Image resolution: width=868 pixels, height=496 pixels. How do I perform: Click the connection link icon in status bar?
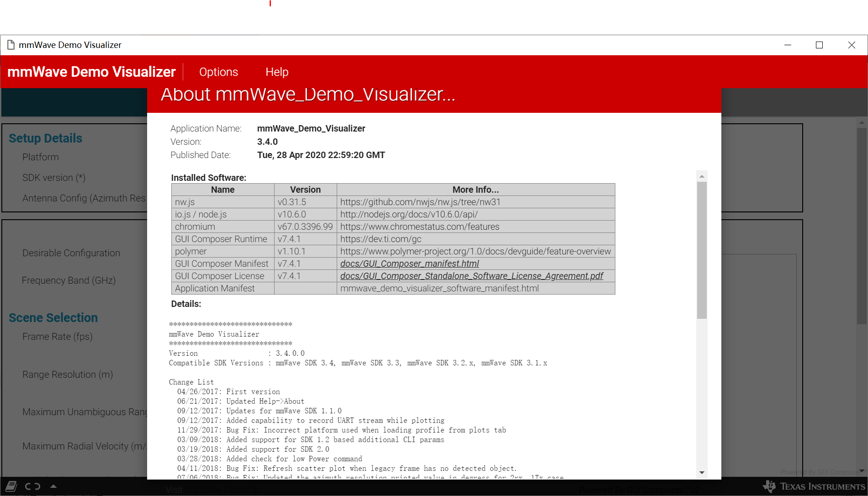click(x=32, y=486)
